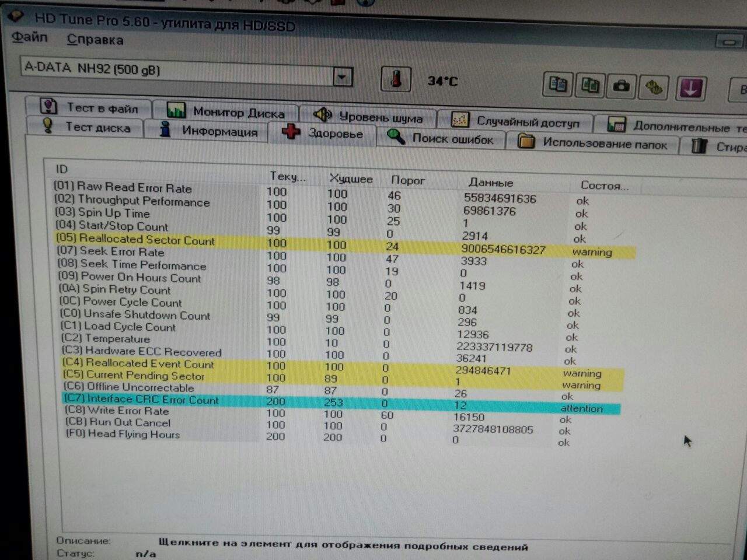
Task: Select the (C7) Interface CRC Error Count row
Action: click(x=341, y=402)
